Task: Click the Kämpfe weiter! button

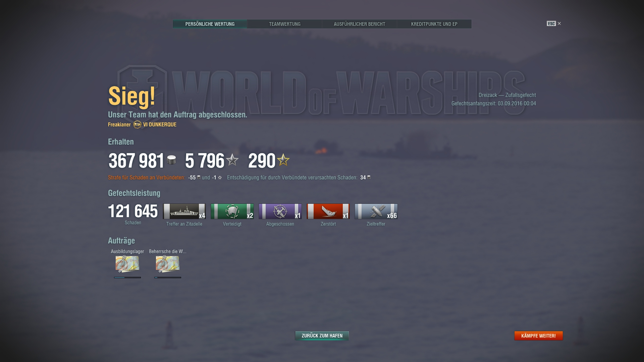Action: pos(539,336)
